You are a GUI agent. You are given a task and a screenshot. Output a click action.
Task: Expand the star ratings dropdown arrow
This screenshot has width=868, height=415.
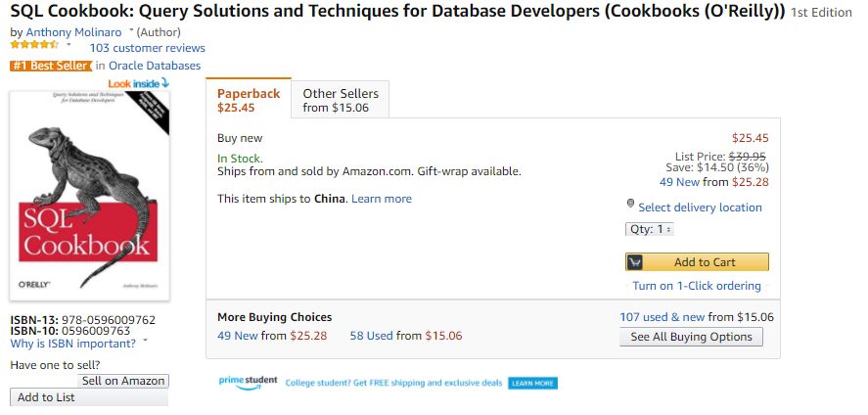69,45
